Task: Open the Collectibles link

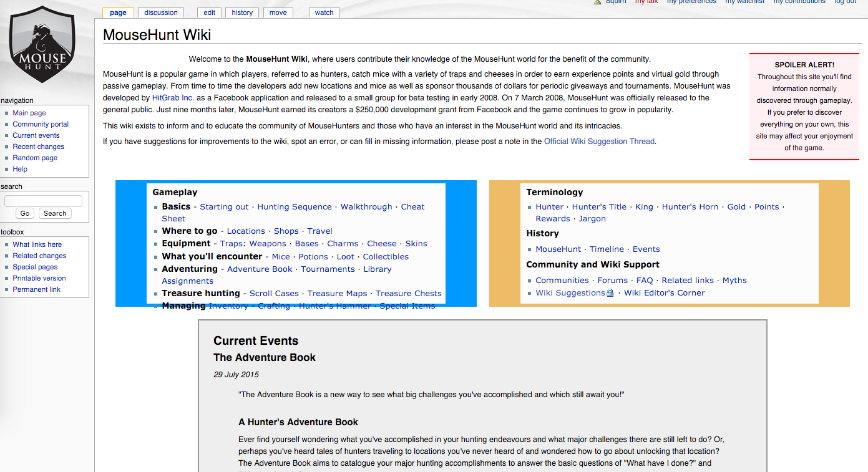Action: click(386, 257)
